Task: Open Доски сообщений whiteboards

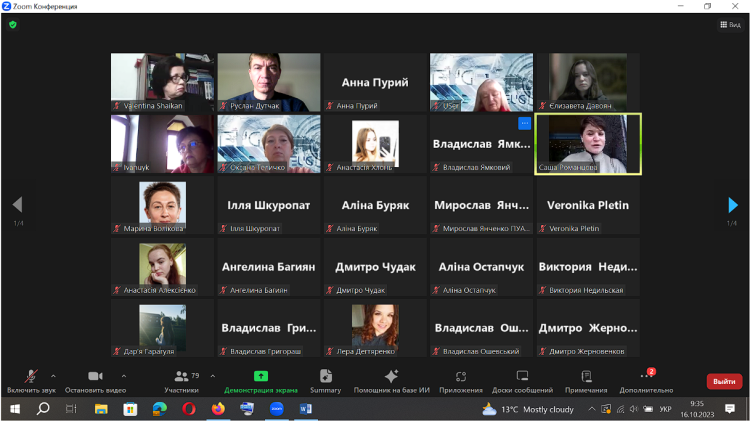Action: (x=521, y=380)
